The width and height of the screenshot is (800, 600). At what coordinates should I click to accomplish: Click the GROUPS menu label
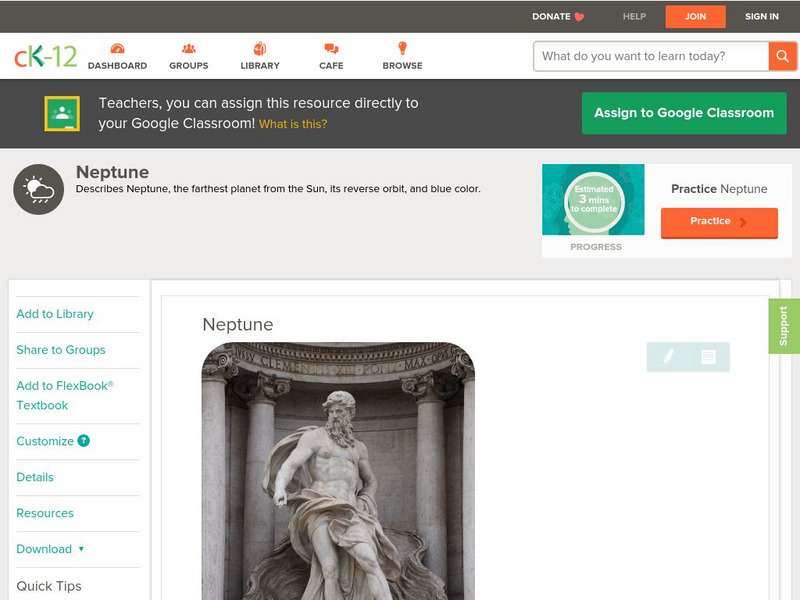coord(189,66)
